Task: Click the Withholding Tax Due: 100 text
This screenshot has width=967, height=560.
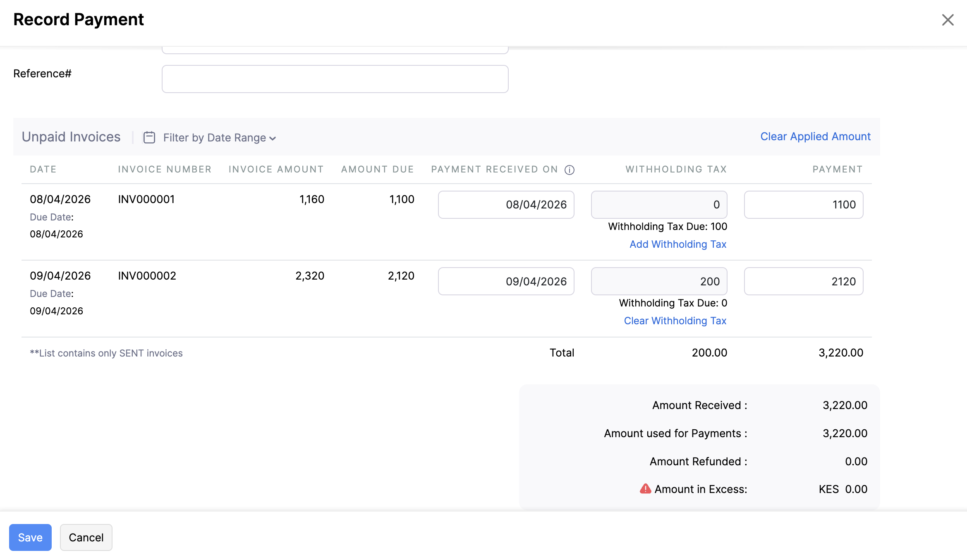Action: (x=668, y=227)
